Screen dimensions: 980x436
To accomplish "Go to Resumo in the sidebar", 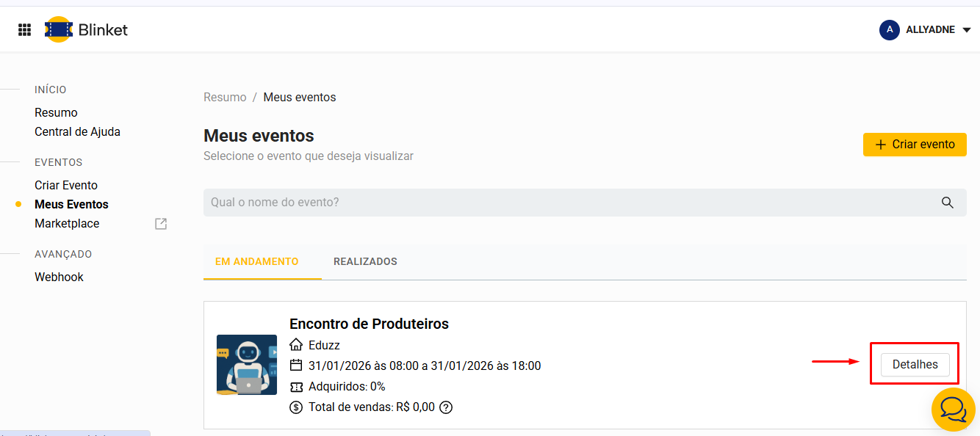I will [x=56, y=112].
